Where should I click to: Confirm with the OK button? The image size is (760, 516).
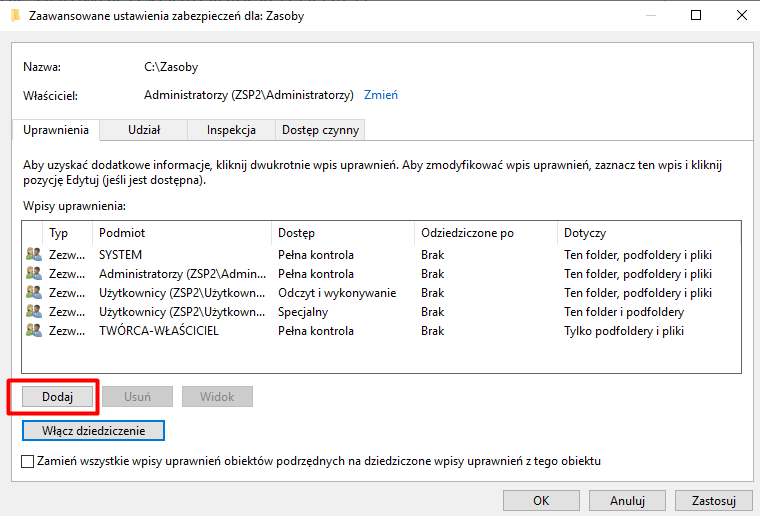click(x=541, y=500)
